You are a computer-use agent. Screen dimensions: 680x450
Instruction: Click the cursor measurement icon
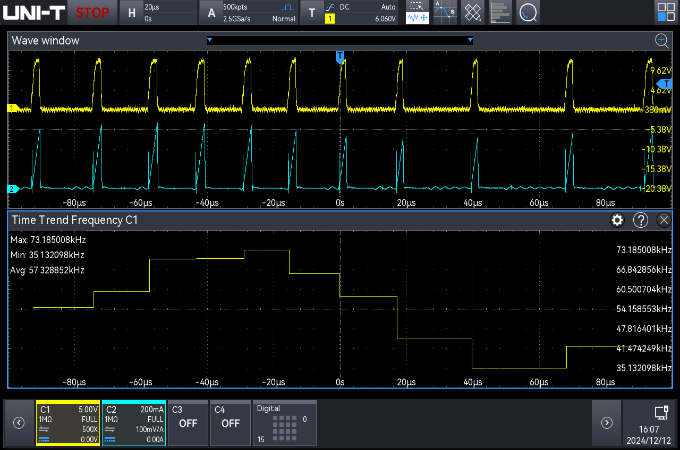447,12
